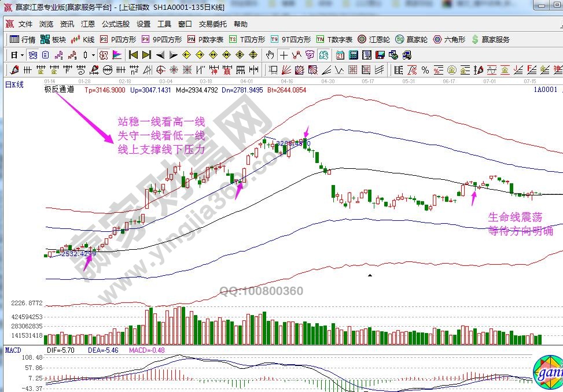
Task: Select the percent (%) drawing tool
Action: (425, 71)
